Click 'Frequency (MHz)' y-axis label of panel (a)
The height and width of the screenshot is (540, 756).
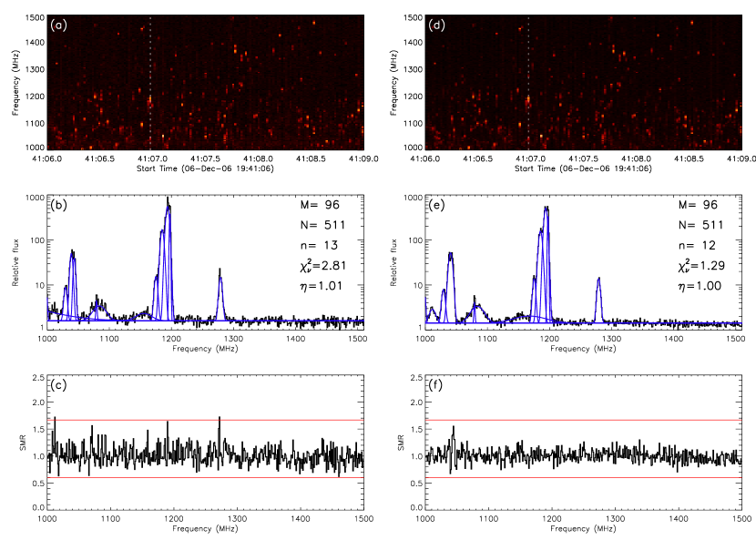15,83
